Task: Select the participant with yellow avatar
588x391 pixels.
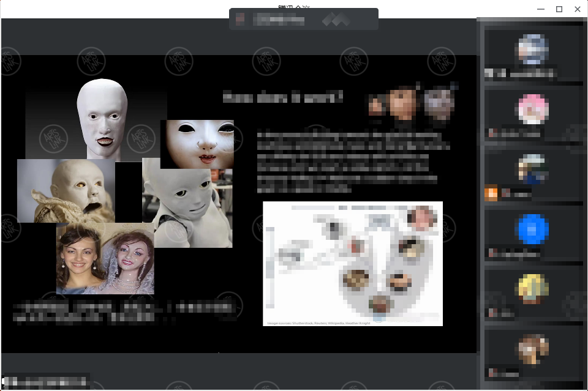Action: pyautogui.click(x=532, y=289)
